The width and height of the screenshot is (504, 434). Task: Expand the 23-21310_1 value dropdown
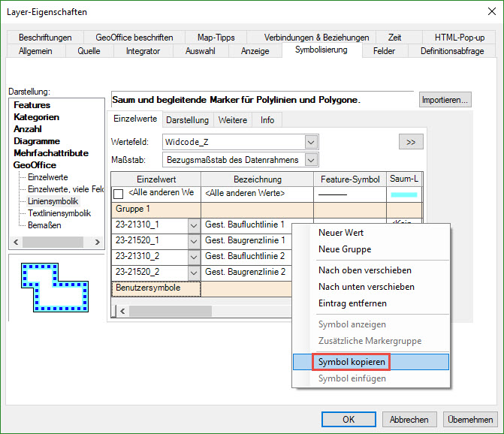click(x=194, y=225)
